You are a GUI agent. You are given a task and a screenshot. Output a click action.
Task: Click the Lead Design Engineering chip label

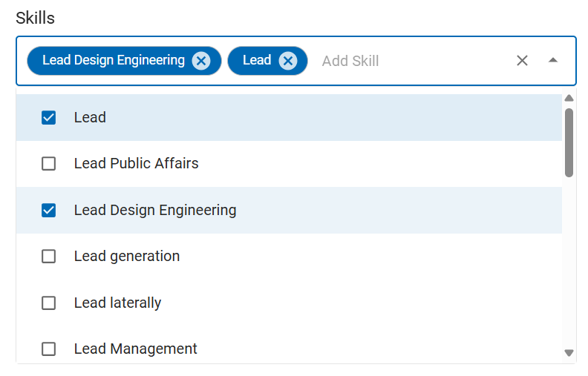(114, 61)
